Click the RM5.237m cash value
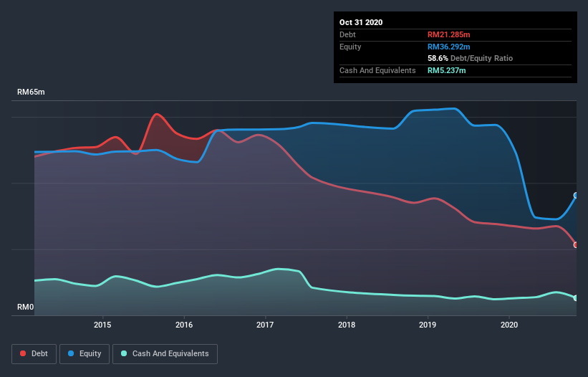Screen dimensions: 588x377 pos(447,70)
